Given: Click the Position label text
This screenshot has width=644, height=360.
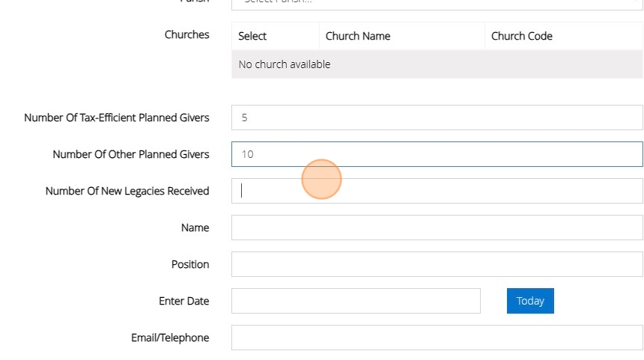Looking at the screenshot, I should pos(190,264).
